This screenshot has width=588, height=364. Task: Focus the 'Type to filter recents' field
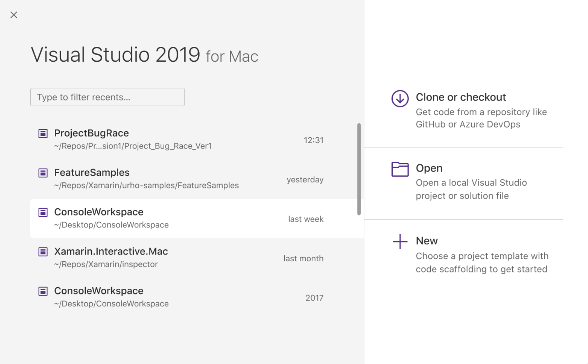pos(107,97)
